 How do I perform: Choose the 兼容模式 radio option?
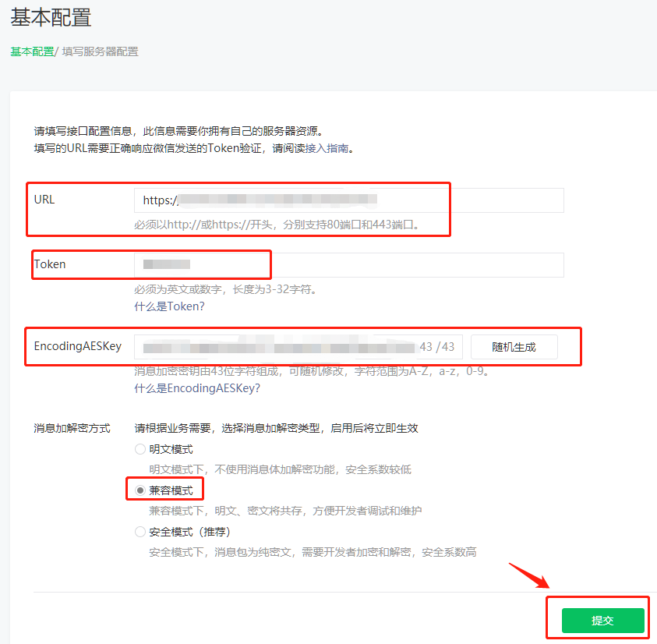[140, 490]
